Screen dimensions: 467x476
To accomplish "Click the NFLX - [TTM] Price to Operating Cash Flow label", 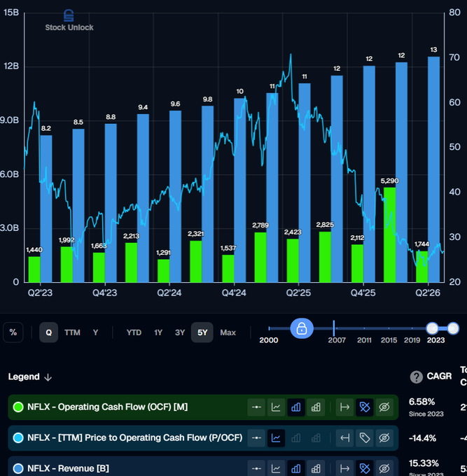I will [135, 437].
